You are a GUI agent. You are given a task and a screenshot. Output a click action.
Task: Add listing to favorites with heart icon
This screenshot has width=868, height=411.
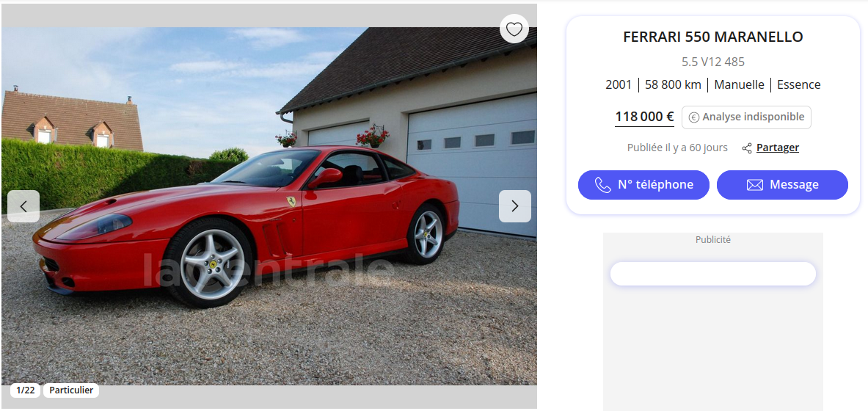(514, 29)
